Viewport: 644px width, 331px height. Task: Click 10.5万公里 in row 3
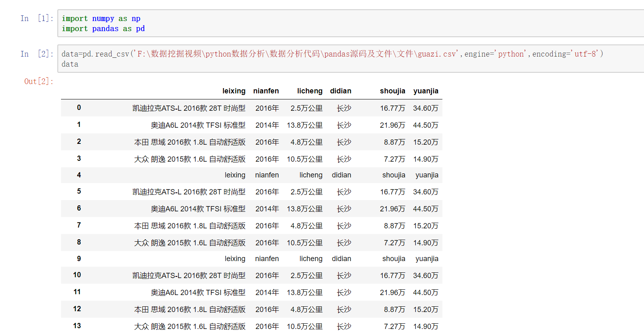(305, 159)
